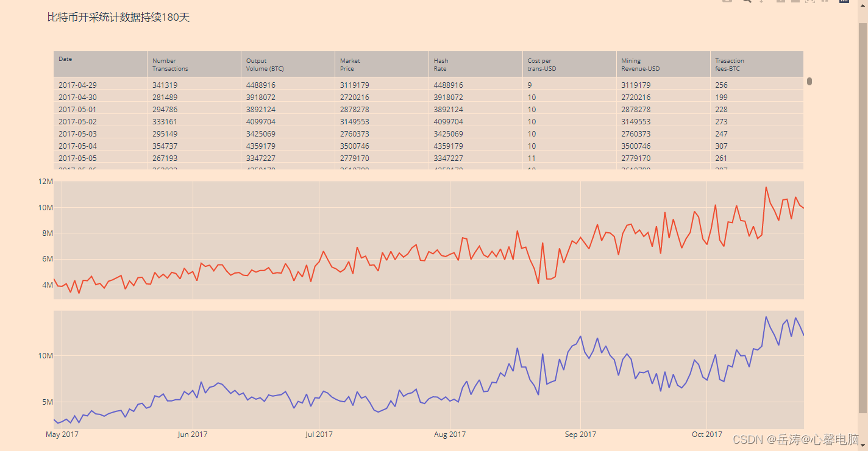Viewport: 868px width, 451px height.
Task: Click the Jul 2017 x-axis label
Action: tap(319, 435)
